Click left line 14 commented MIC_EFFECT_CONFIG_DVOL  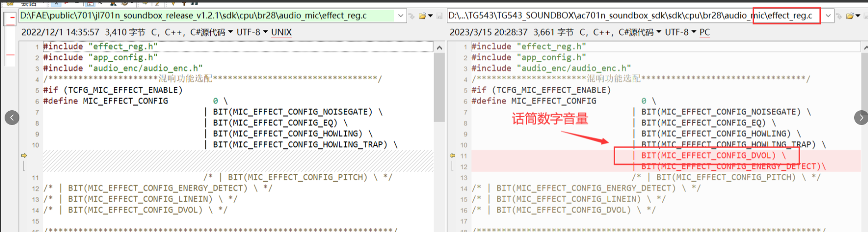click(x=135, y=210)
